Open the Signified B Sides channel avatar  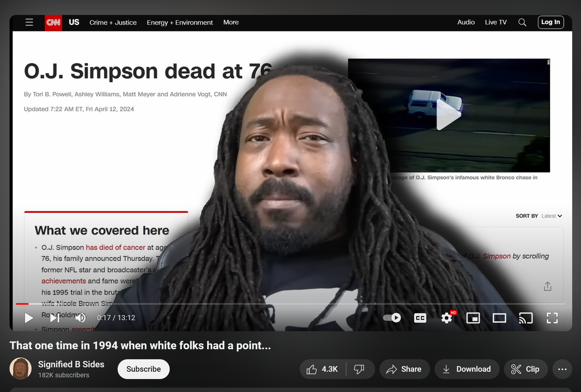coord(21,369)
